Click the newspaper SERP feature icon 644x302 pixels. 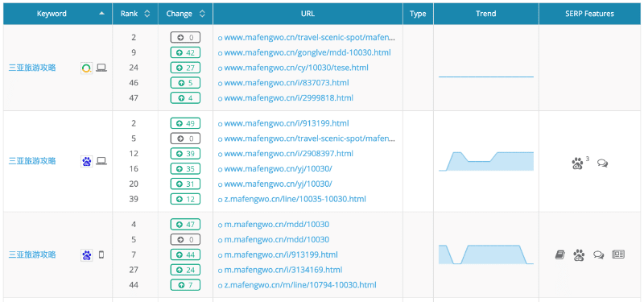tap(618, 254)
